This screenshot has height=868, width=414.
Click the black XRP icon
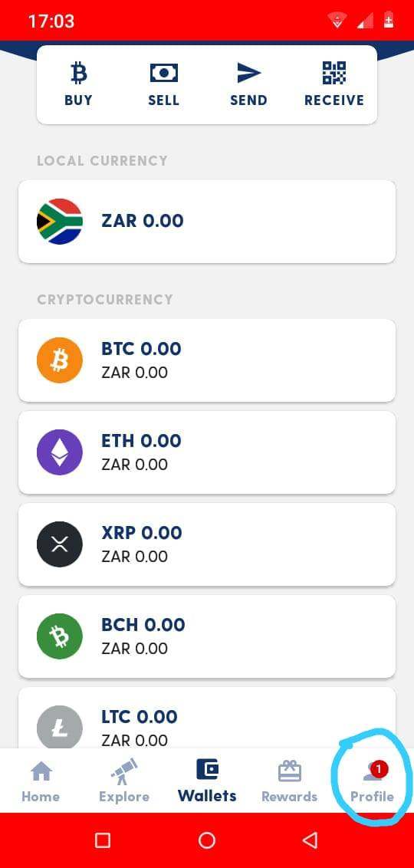[60, 544]
